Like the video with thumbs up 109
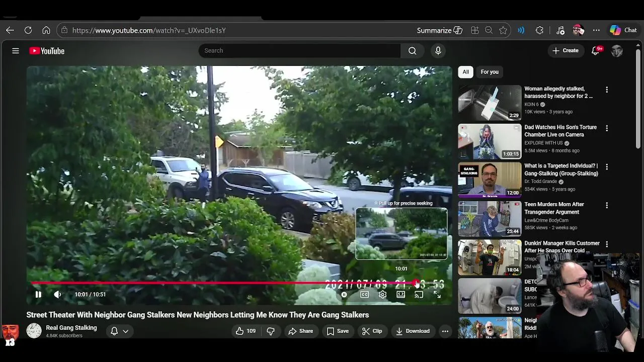The height and width of the screenshot is (362, 644). (246, 331)
